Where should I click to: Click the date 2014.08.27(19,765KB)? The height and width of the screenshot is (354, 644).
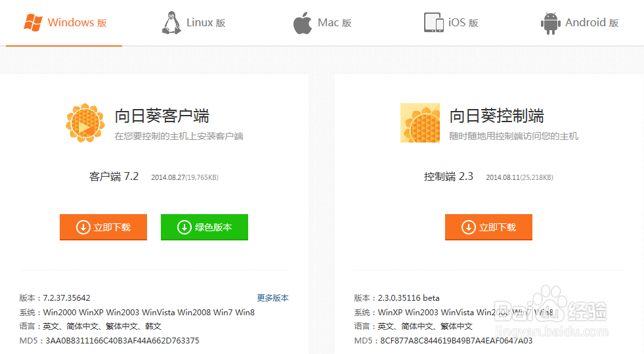[x=185, y=177]
